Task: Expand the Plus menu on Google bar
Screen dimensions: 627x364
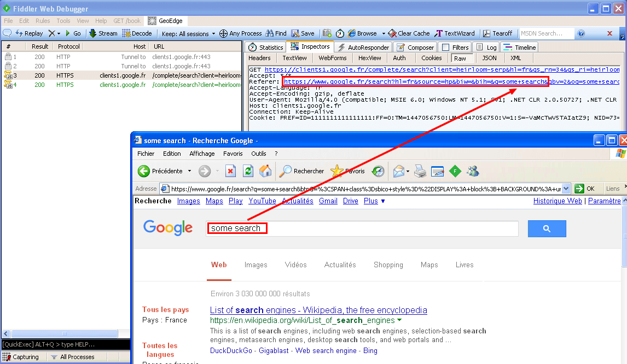Action: pyautogui.click(x=374, y=201)
